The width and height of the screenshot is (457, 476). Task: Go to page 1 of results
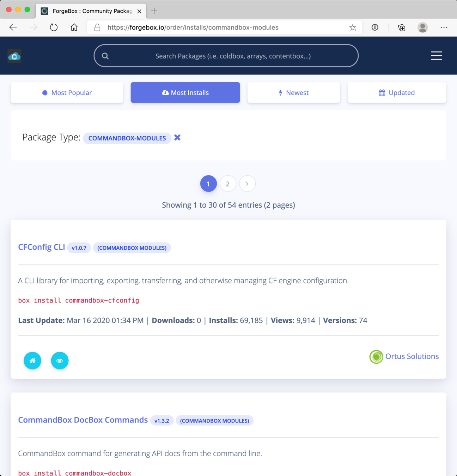click(208, 184)
